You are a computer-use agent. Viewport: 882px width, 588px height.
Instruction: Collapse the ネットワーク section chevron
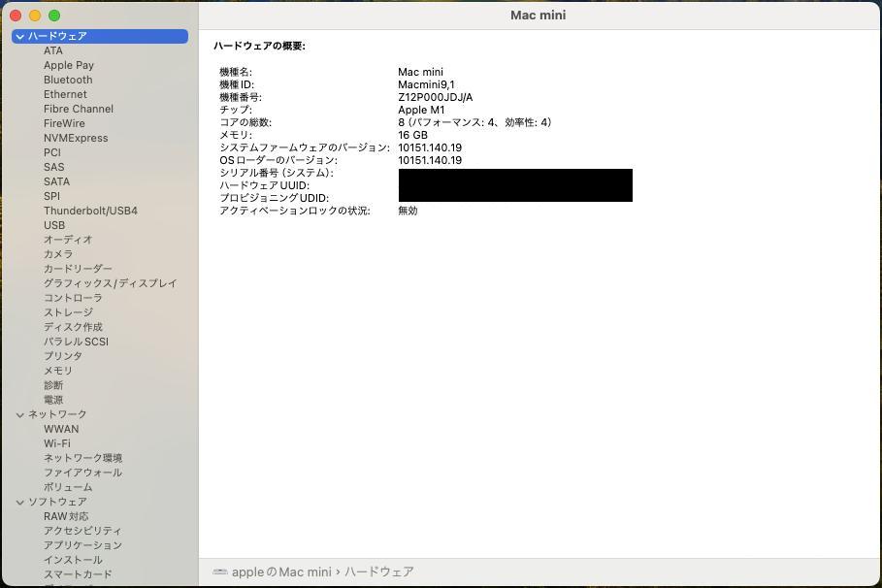(x=20, y=414)
